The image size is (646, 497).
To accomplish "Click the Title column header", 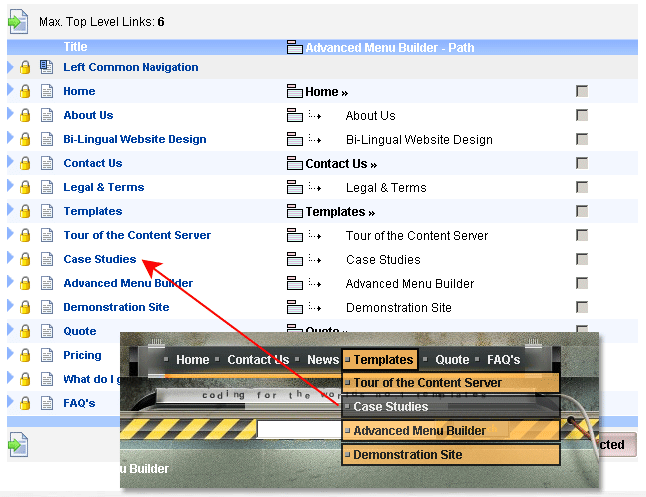I will coord(75,47).
